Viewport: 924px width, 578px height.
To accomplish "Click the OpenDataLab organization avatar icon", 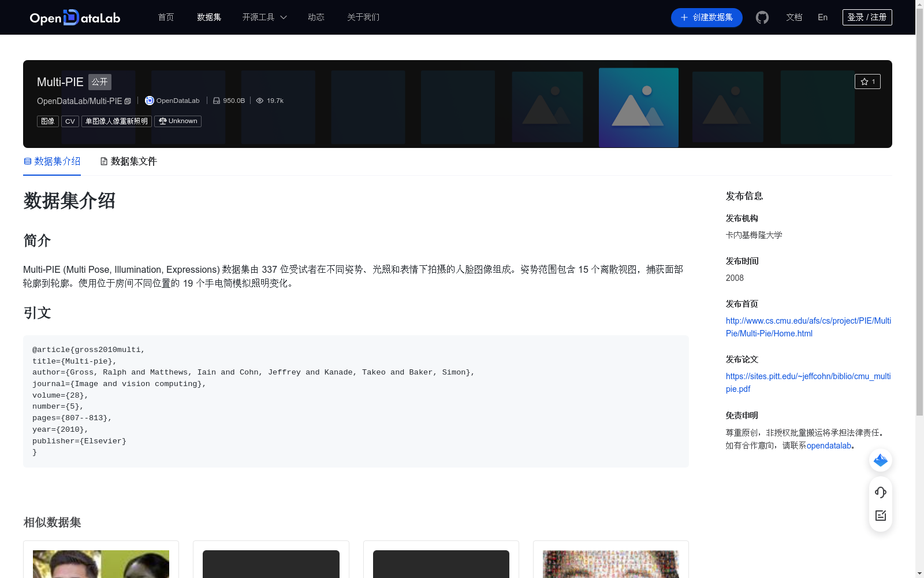I will 149,101.
